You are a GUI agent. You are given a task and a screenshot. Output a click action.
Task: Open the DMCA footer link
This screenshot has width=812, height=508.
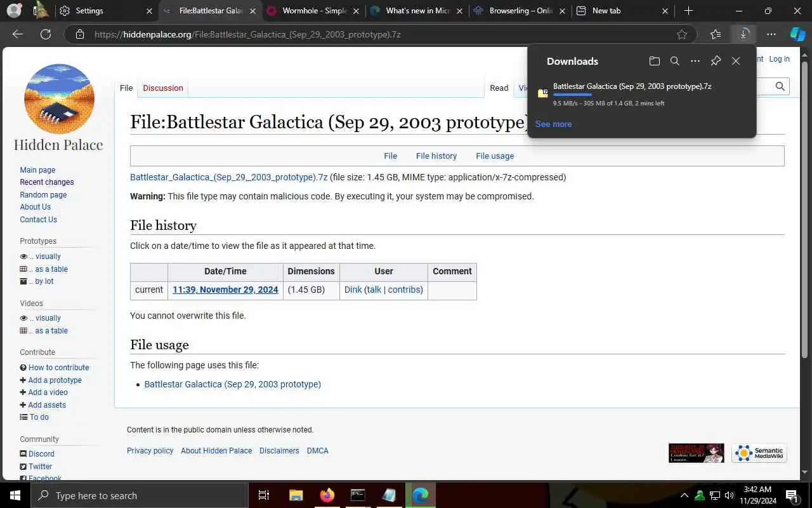(318, 451)
